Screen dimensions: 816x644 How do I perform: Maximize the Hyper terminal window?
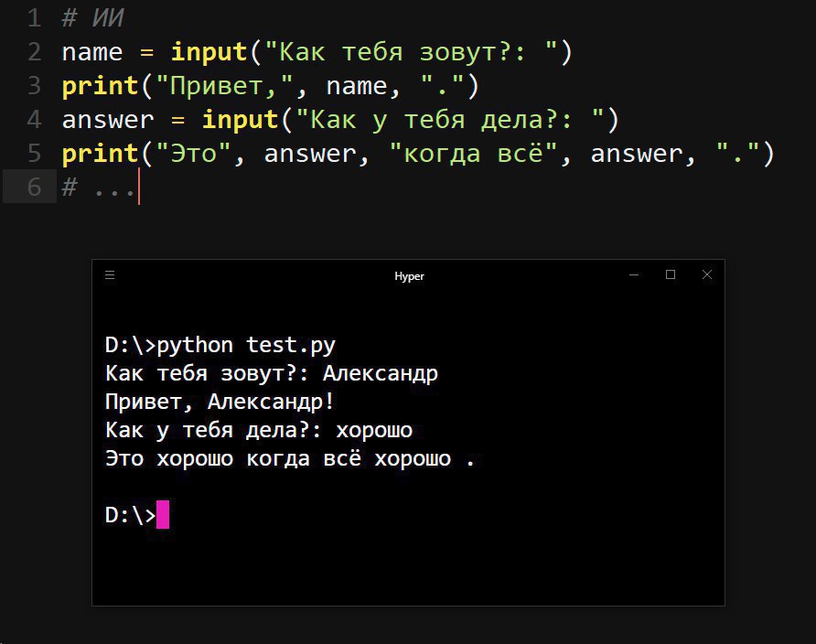coord(671,274)
